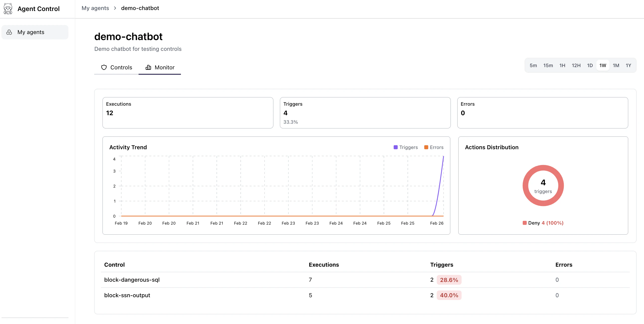Click the chart icon on Monitor tab
Screen dimensions: 644x324
pyautogui.click(x=148, y=67)
